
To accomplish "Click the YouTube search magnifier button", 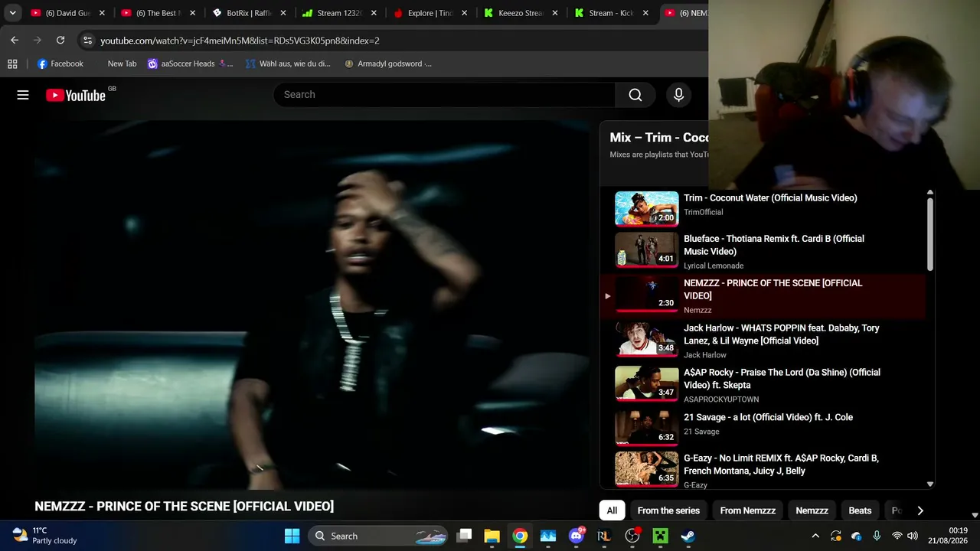I will pos(635,95).
